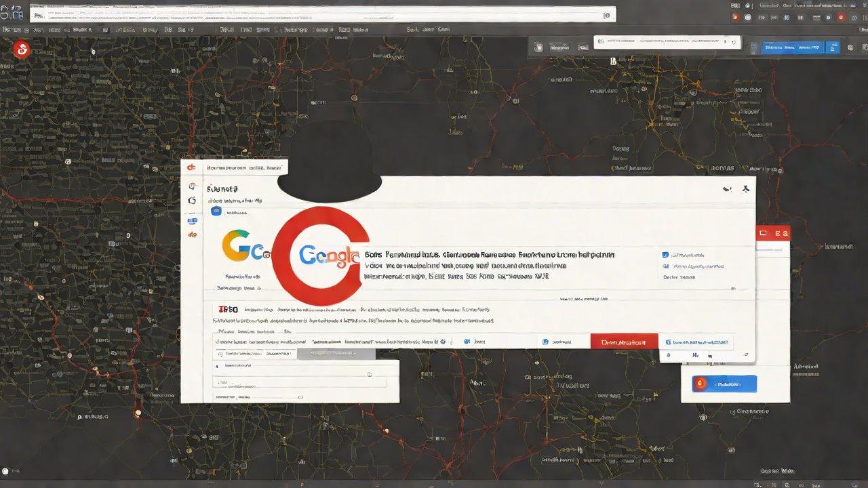Click the blue icon in dialog's left sidebar
The width and height of the screenshot is (868, 488).
tap(192, 221)
